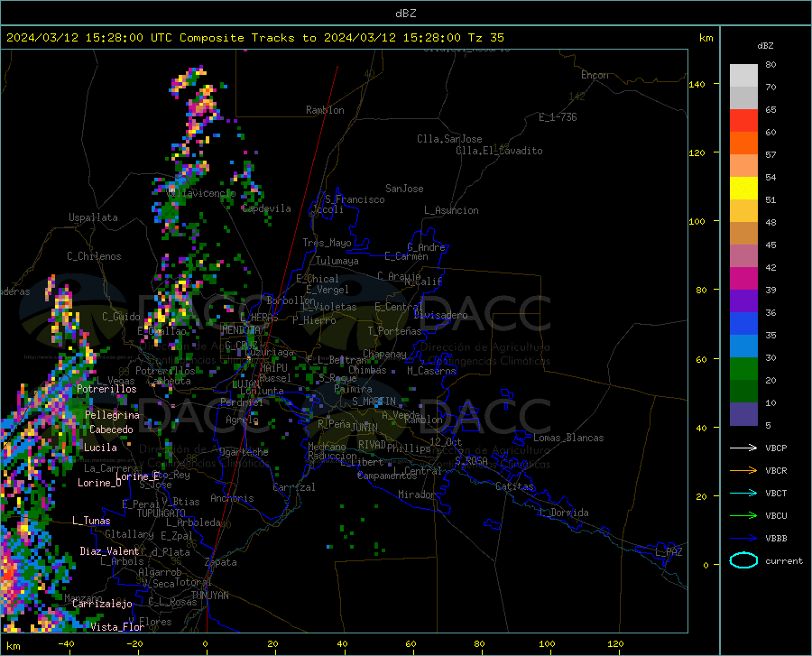
Task: Click the Ramblon label near the top
Action: [x=325, y=110]
